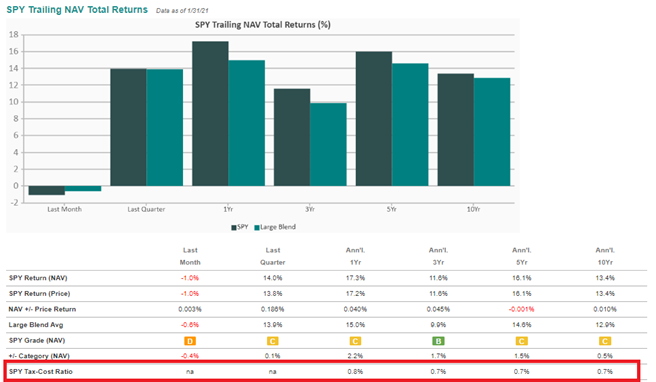Click the Data as of 1/31/21 note
656x382 pixels.
pos(182,10)
